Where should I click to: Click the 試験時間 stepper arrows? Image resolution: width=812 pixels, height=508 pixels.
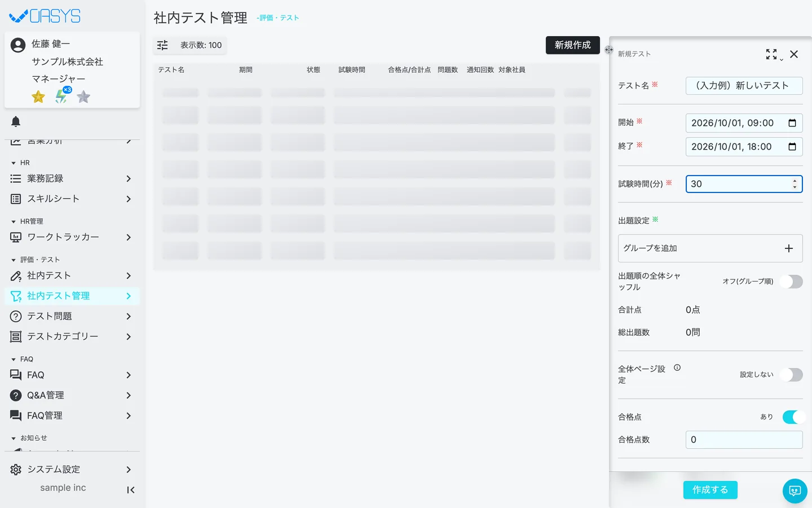pyautogui.click(x=795, y=184)
